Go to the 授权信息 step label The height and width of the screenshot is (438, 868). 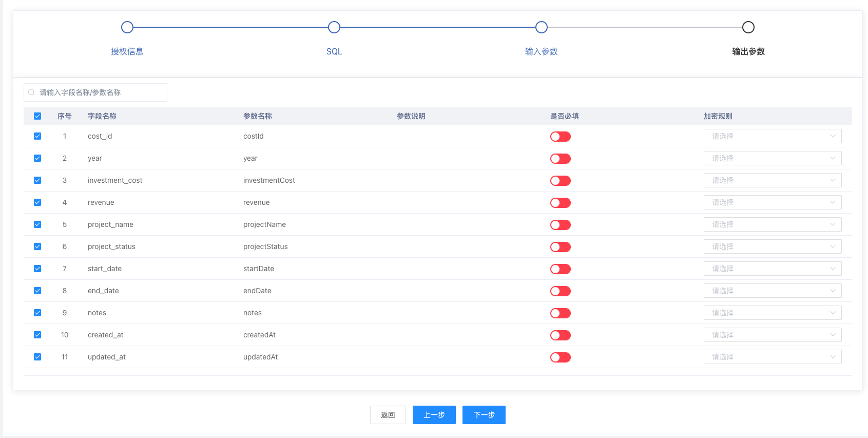127,51
